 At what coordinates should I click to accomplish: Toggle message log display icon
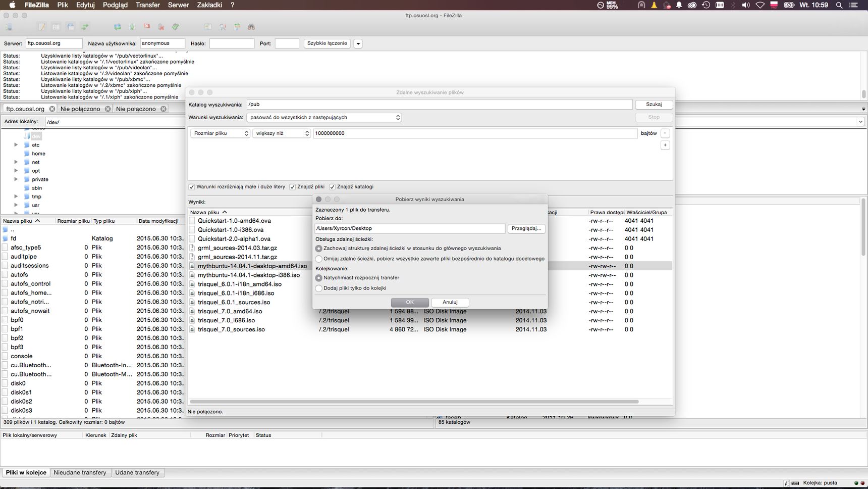click(x=42, y=27)
